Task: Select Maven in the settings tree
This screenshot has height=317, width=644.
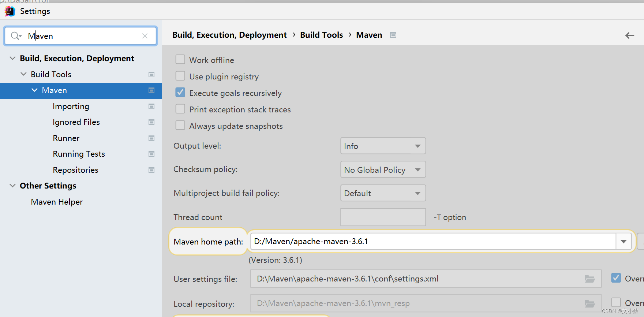Action: click(54, 90)
